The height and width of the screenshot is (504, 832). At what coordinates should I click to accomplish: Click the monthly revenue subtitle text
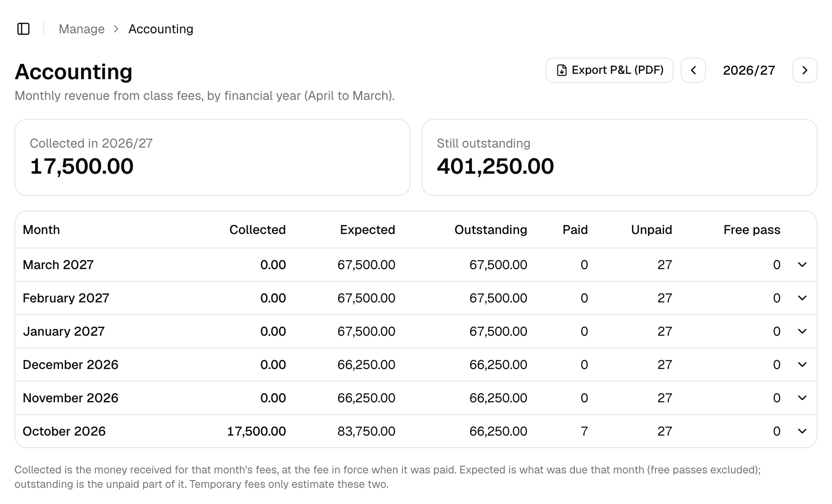pos(205,96)
